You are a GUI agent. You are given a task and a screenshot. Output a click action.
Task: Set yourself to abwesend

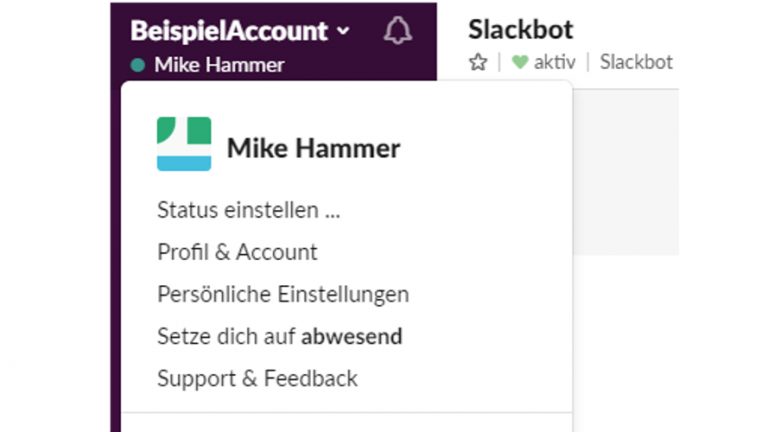click(279, 336)
